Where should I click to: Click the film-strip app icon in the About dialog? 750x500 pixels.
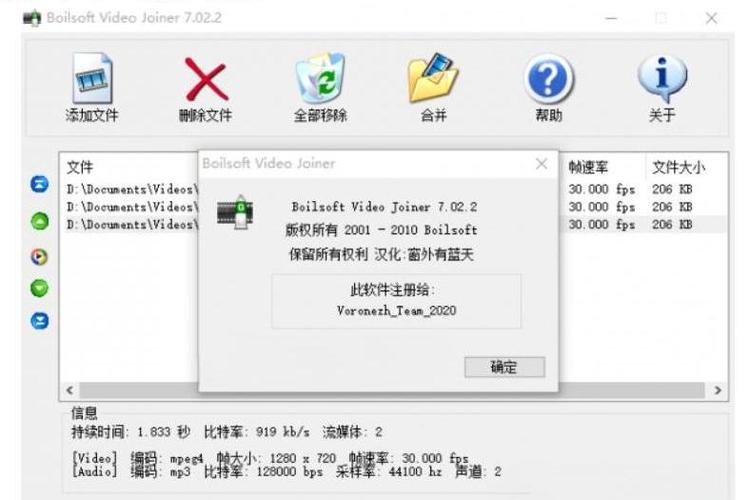click(x=235, y=212)
